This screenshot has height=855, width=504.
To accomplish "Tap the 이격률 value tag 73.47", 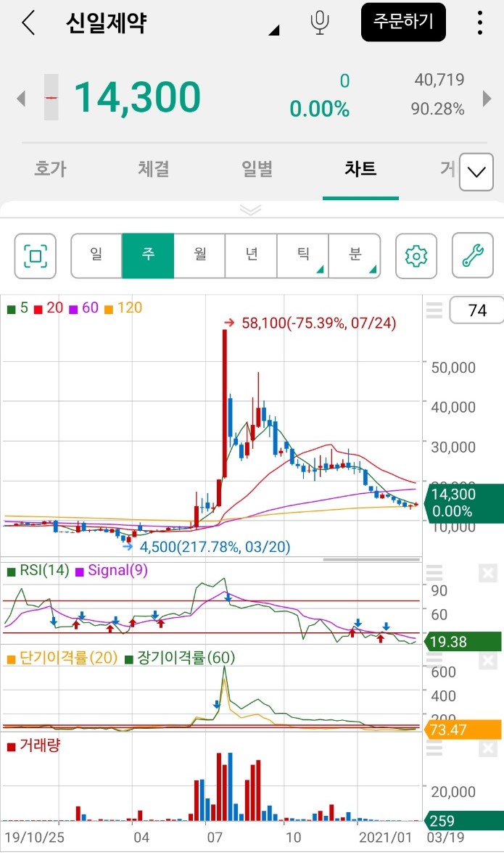I will tap(463, 729).
